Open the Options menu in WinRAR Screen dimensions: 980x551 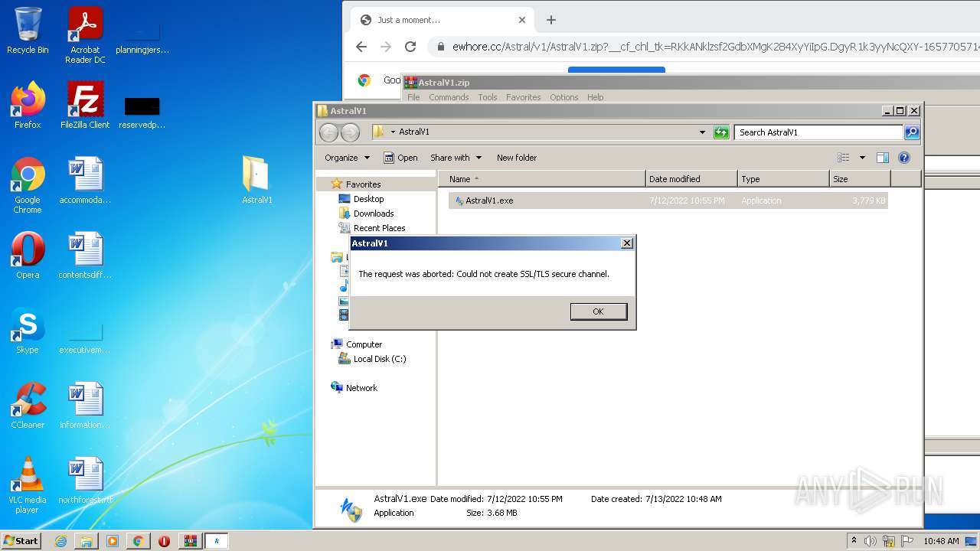coord(563,97)
